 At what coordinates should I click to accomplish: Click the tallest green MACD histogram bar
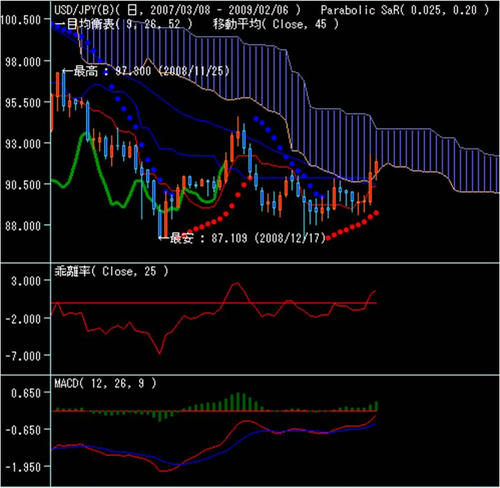point(238,402)
